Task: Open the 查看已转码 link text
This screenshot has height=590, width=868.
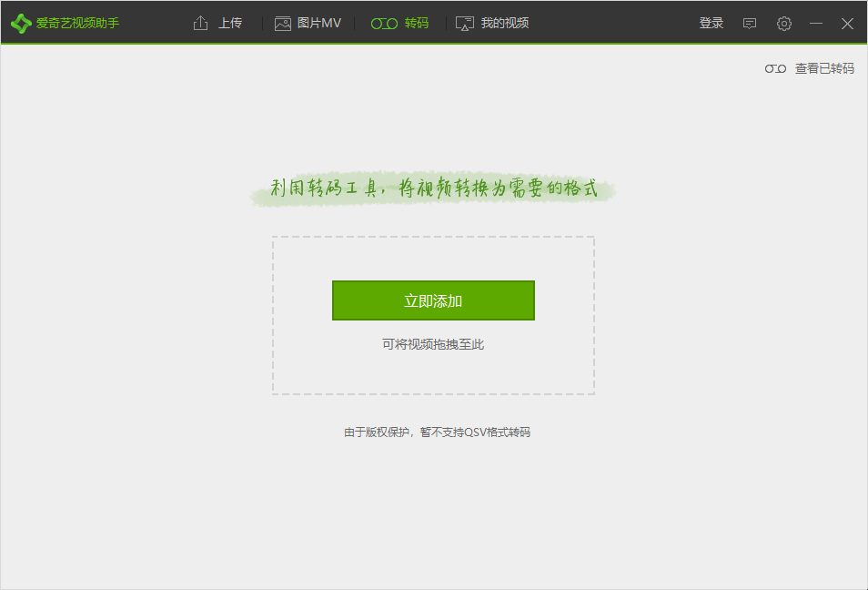Action: pos(824,68)
